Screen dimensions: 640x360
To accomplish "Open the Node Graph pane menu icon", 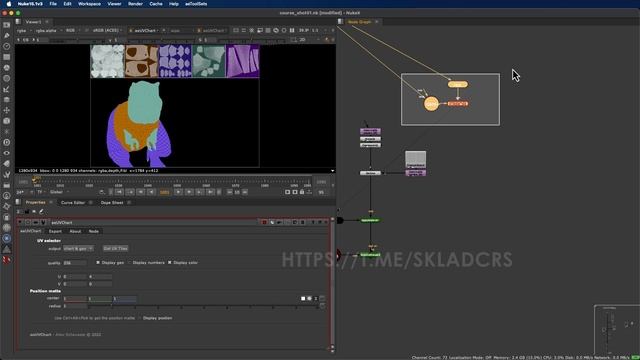I will point(340,22).
